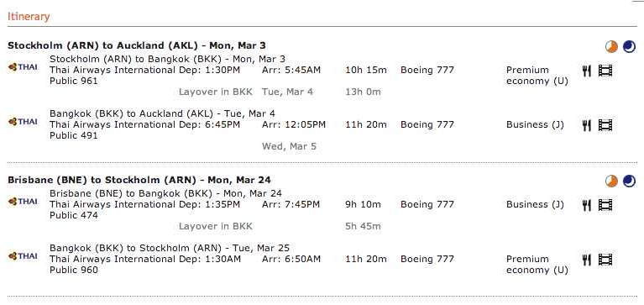Click the Itinerary section heading

(29, 17)
